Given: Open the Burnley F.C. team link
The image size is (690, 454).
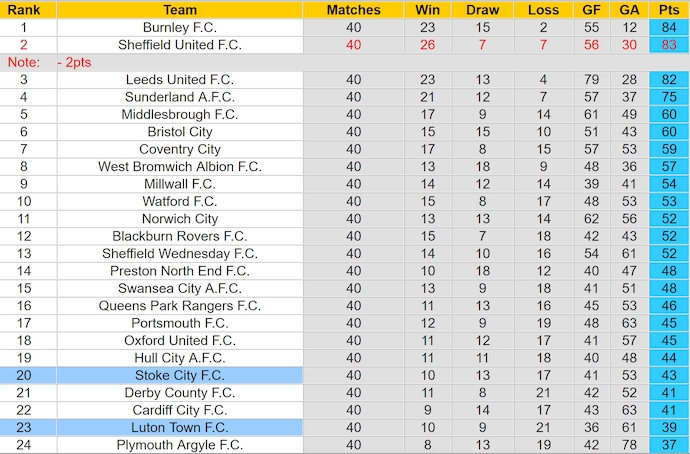Looking at the screenshot, I should pyautogui.click(x=180, y=28).
